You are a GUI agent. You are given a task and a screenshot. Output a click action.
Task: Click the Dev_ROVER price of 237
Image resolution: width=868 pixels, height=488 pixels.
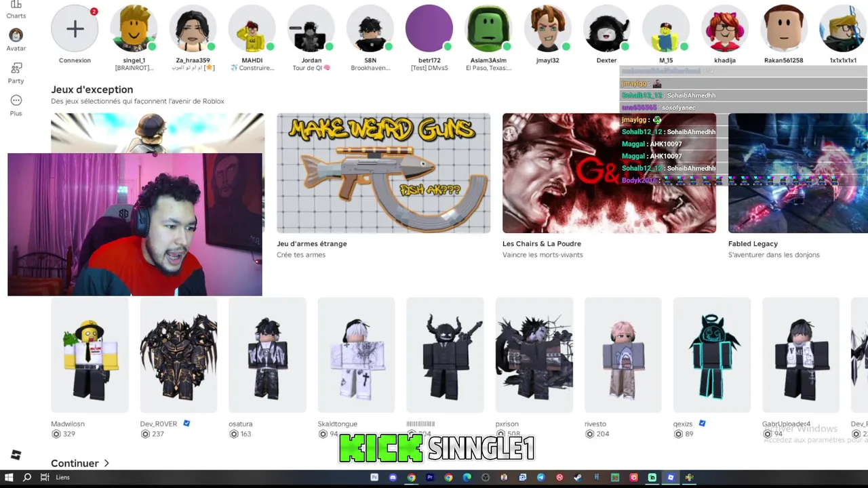point(152,434)
